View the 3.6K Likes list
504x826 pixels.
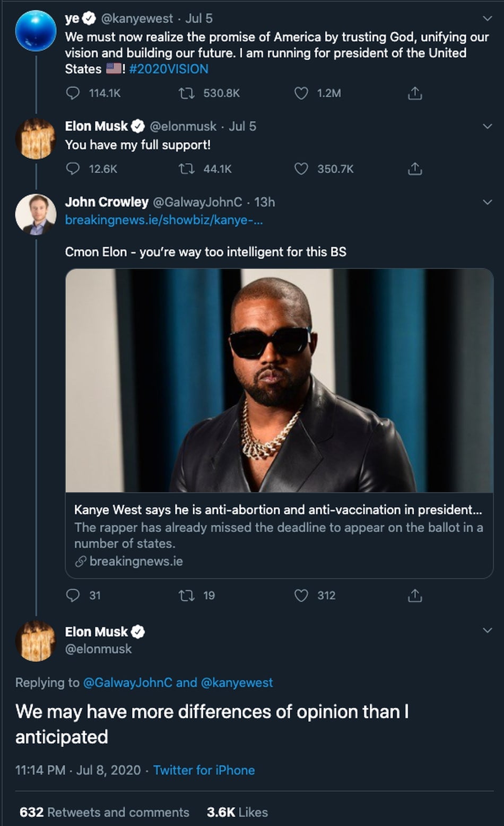click(x=237, y=812)
